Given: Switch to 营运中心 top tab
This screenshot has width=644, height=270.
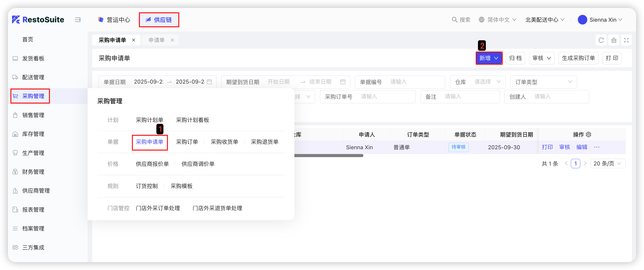Looking at the screenshot, I should click(115, 20).
